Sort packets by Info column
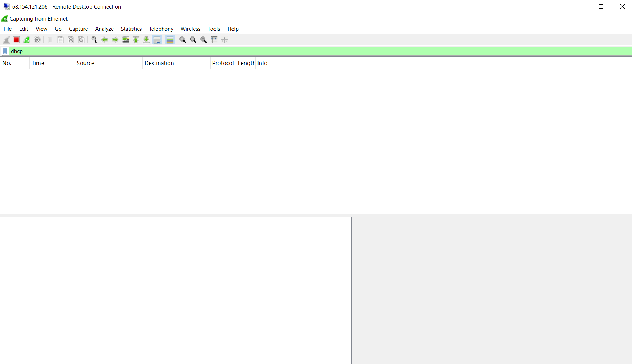Viewport: 632px width, 364px height. (x=443, y=63)
